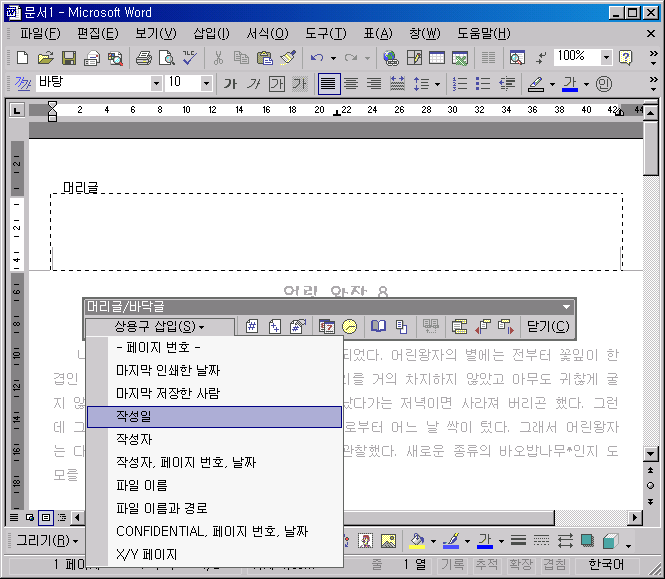Image resolution: width=665 pixels, height=579 pixels.
Task: Insert clip art from drawing toolbar
Action: 366,541
